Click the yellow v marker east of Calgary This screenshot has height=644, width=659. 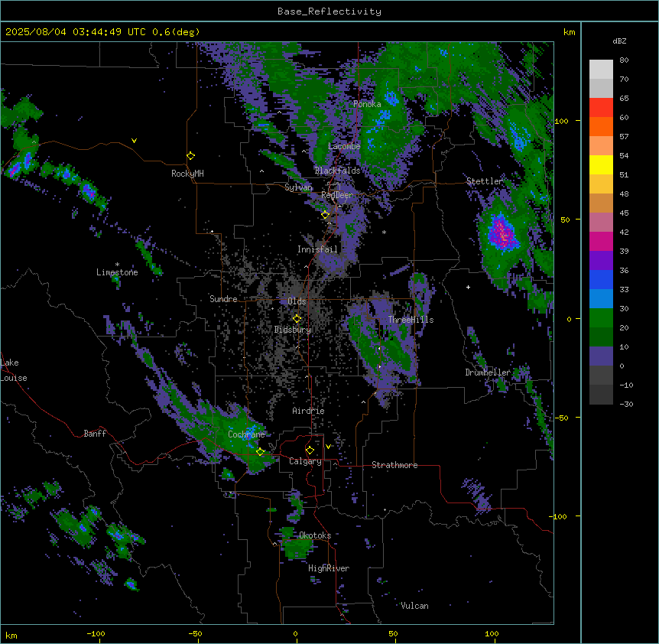328,447
